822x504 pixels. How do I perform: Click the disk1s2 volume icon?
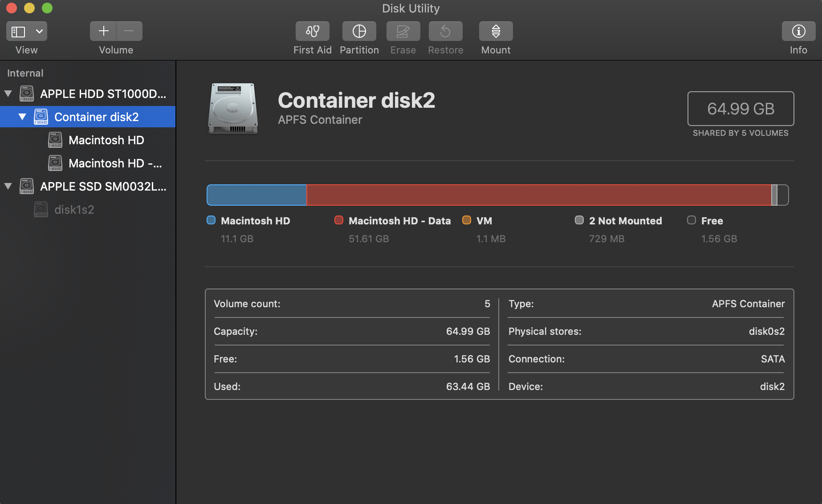(x=41, y=209)
